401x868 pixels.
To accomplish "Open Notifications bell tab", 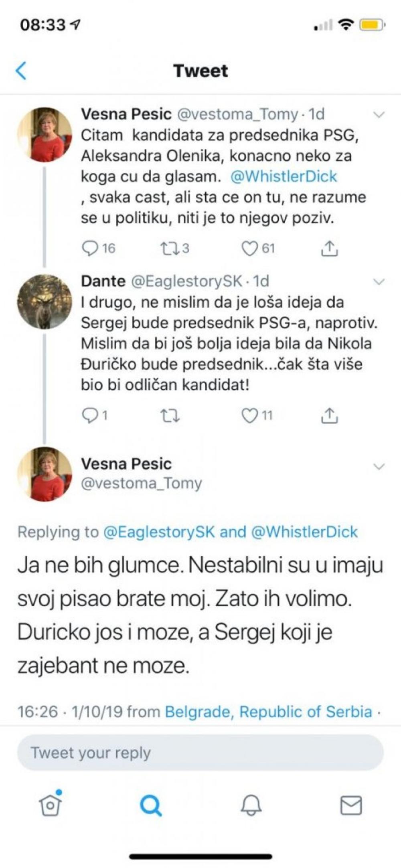I will coord(251,805).
